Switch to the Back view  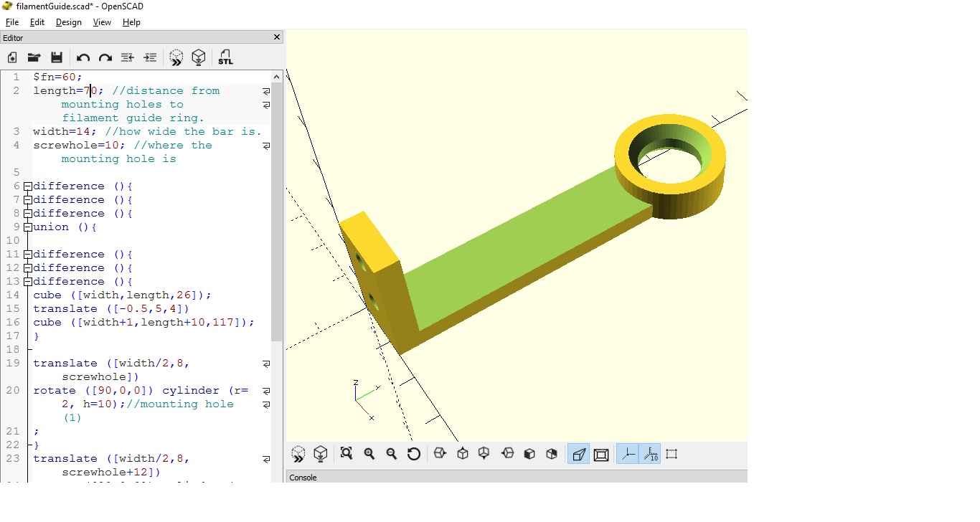point(552,454)
